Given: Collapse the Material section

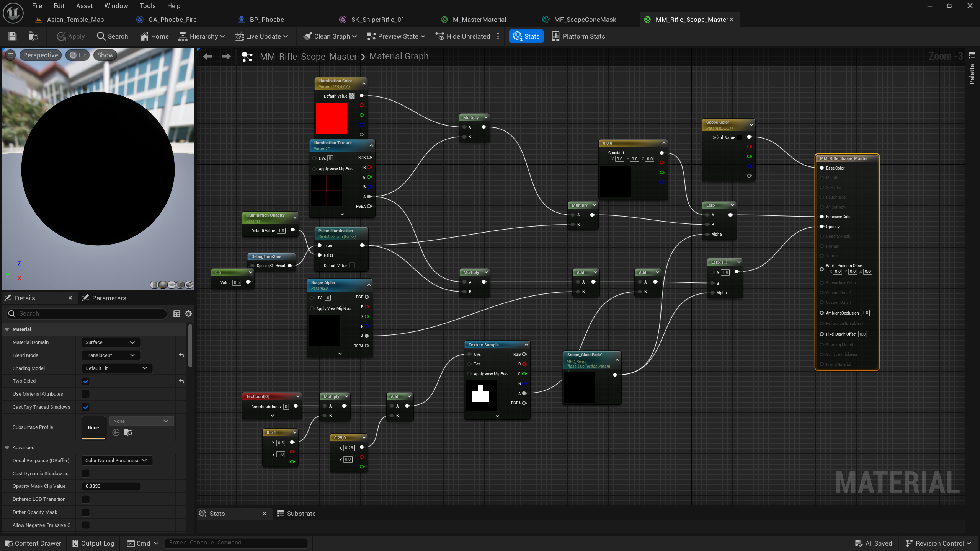Looking at the screenshot, I should 7,329.
